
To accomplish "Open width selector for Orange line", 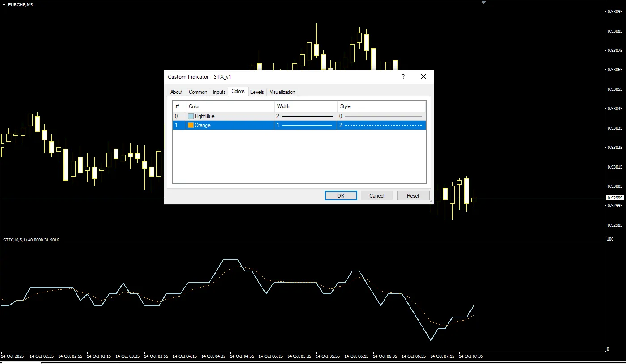I will click(x=305, y=125).
